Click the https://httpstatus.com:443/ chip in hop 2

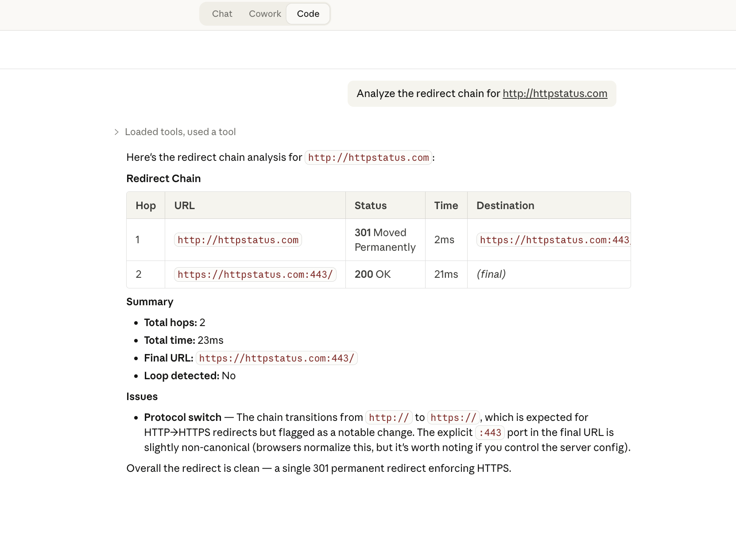click(255, 274)
